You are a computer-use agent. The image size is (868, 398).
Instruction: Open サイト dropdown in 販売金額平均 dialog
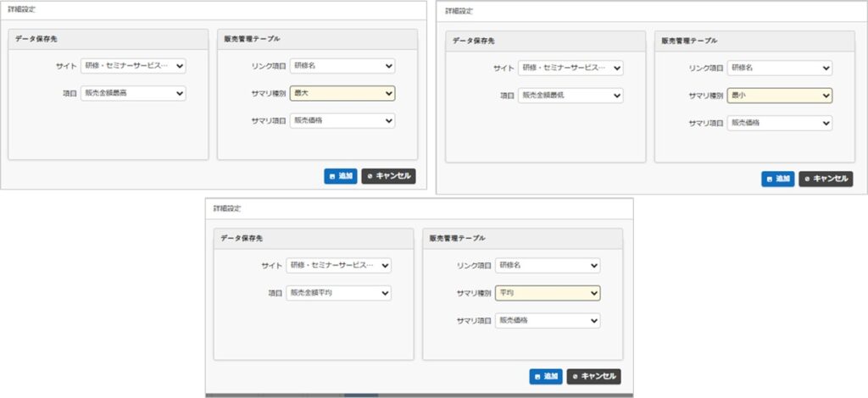click(338, 265)
